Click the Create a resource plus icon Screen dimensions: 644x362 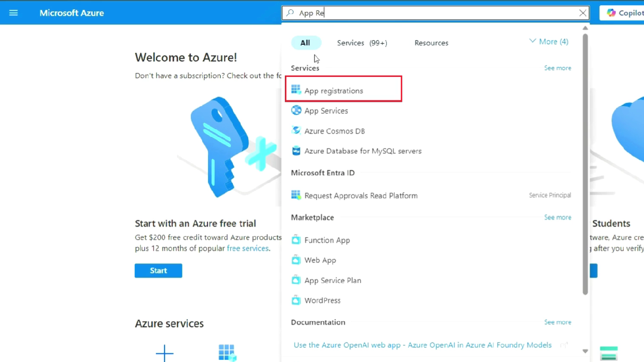pos(165,353)
